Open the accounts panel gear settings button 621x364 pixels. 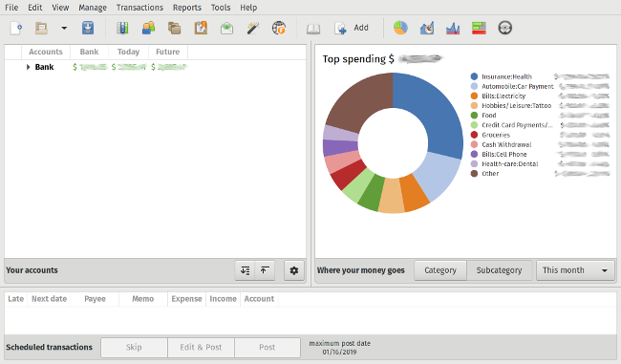click(294, 270)
